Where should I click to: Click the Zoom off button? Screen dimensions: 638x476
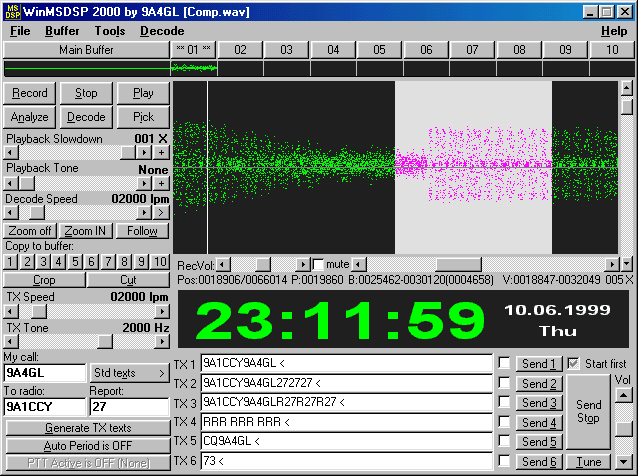pyautogui.click(x=30, y=231)
